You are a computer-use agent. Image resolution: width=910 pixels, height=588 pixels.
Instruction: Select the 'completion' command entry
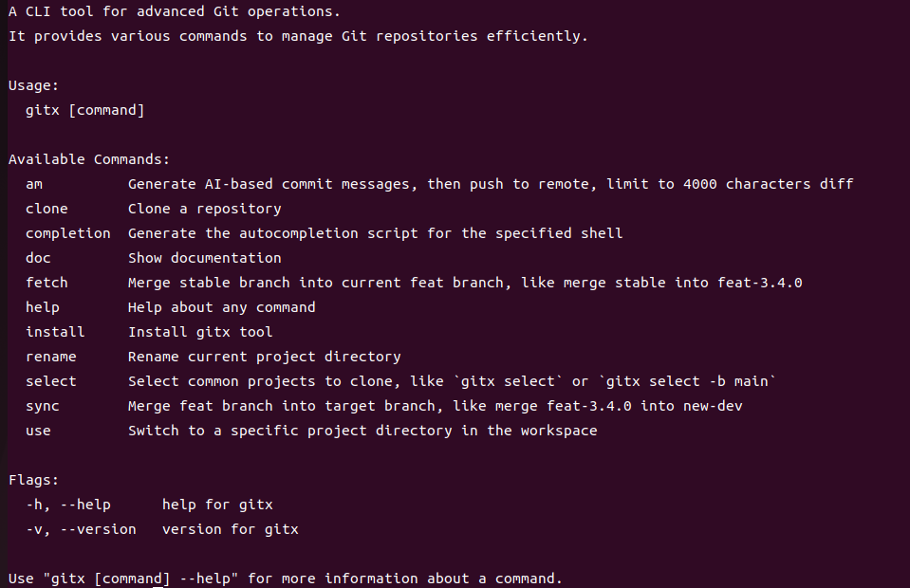pyautogui.click(x=67, y=233)
